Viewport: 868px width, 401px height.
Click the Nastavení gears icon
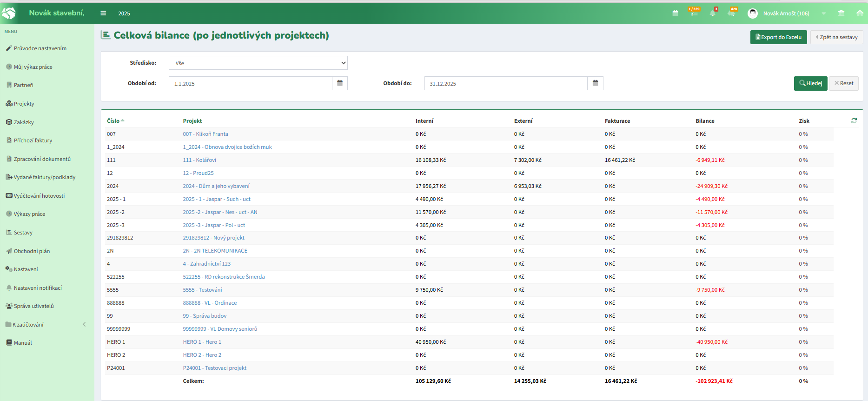9,269
